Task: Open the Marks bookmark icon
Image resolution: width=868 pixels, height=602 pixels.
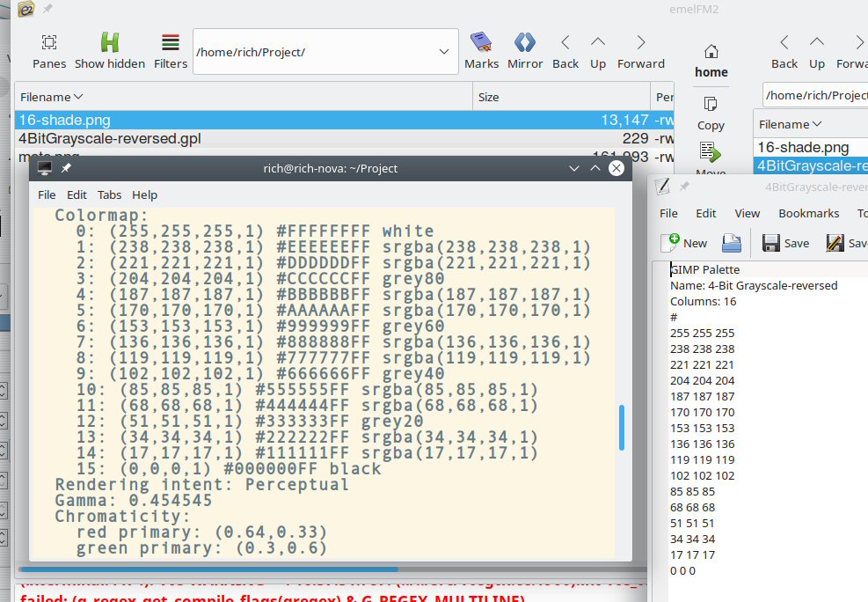Action: point(481,42)
